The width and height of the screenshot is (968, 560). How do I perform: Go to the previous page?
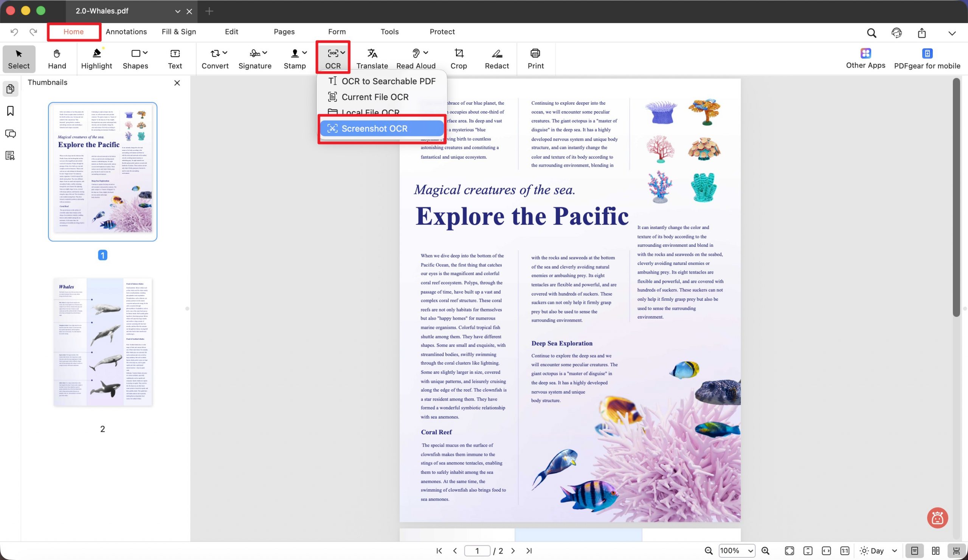[455, 551]
